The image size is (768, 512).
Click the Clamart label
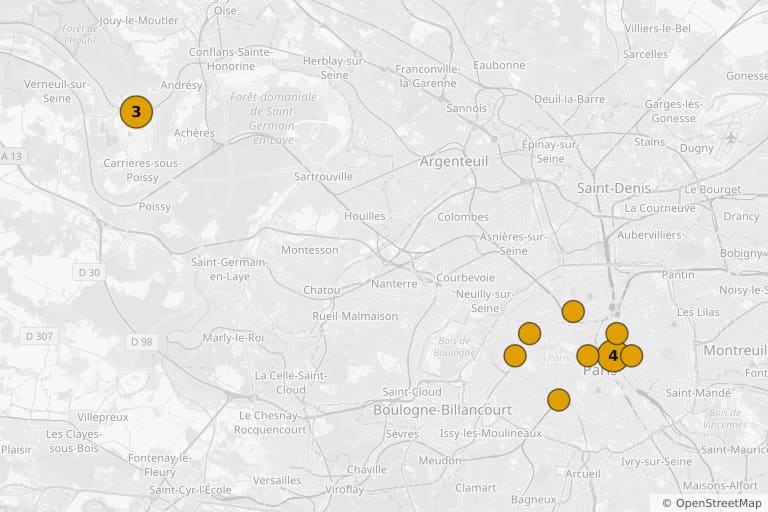tap(476, 488)
